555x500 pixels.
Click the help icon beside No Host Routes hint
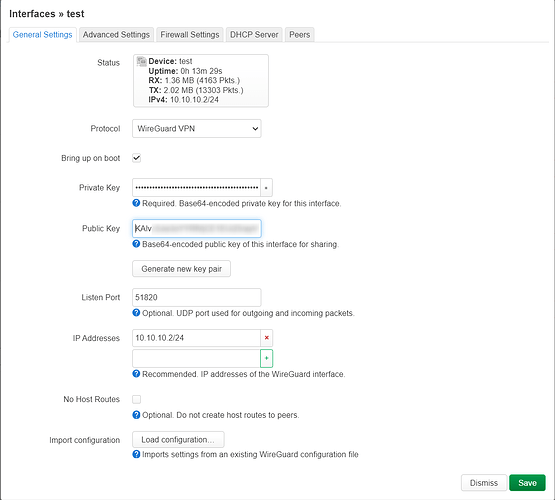(x=136, y=415)
